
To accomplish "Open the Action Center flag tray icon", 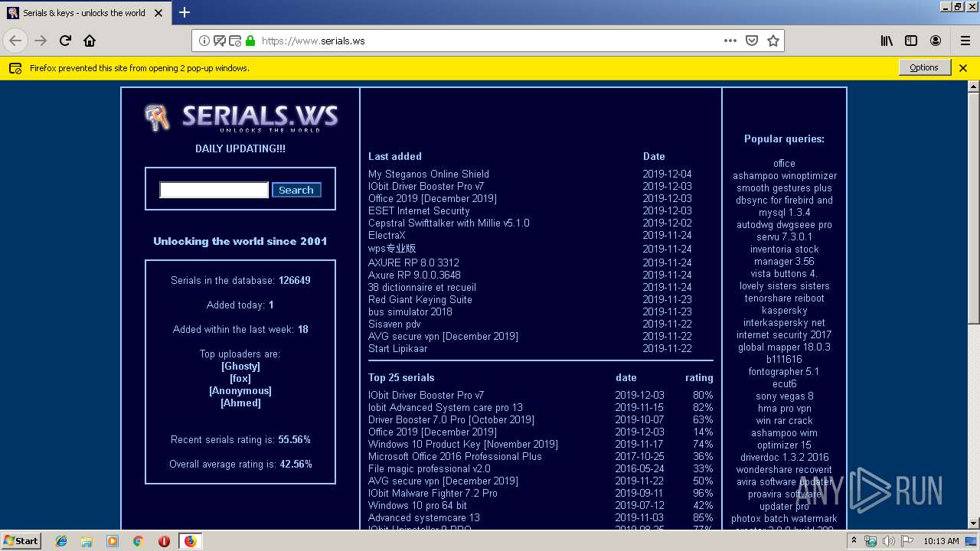I will [906, 541].
